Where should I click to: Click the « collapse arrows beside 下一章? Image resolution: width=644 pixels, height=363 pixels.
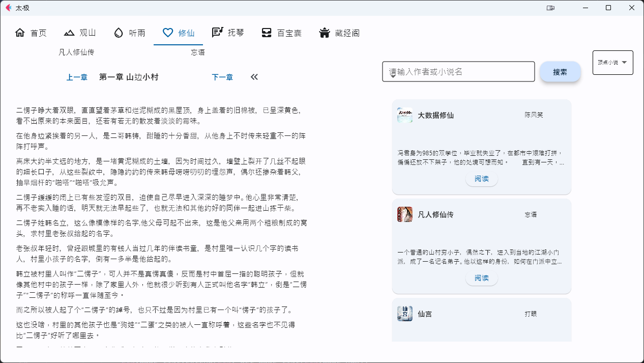(x=254, y=77)
